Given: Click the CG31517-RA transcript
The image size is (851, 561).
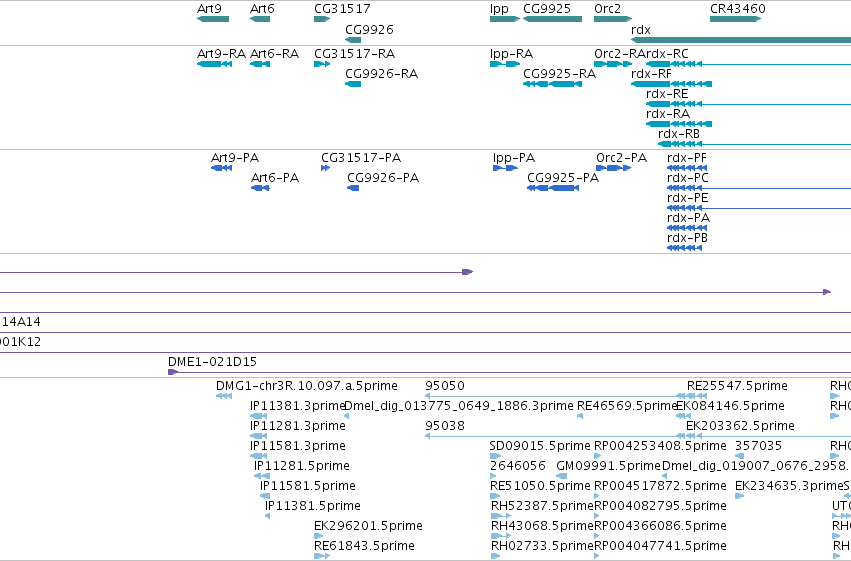Looking at the screenshot, I should 322,64.
